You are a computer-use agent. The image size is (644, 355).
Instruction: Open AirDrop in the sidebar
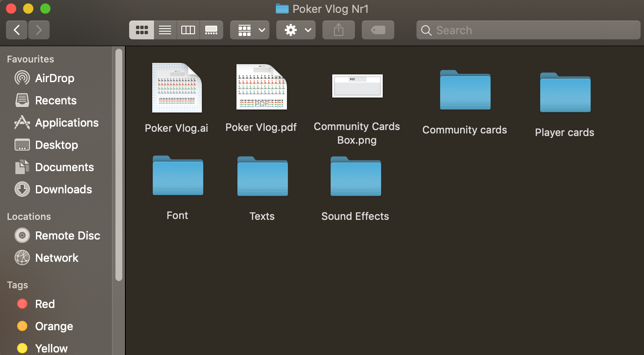coord(54,78)
